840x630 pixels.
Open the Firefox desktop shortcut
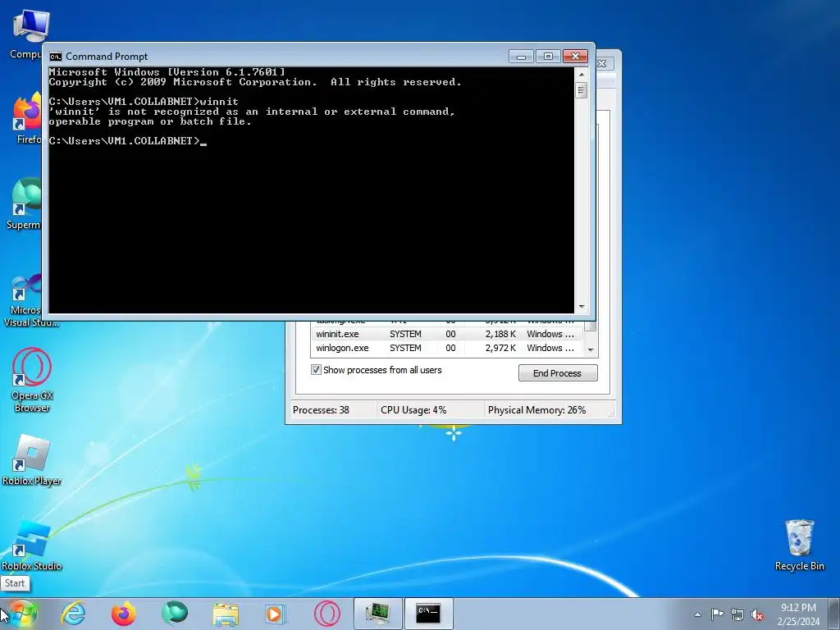pyautogui.click(x=27, y=119)
